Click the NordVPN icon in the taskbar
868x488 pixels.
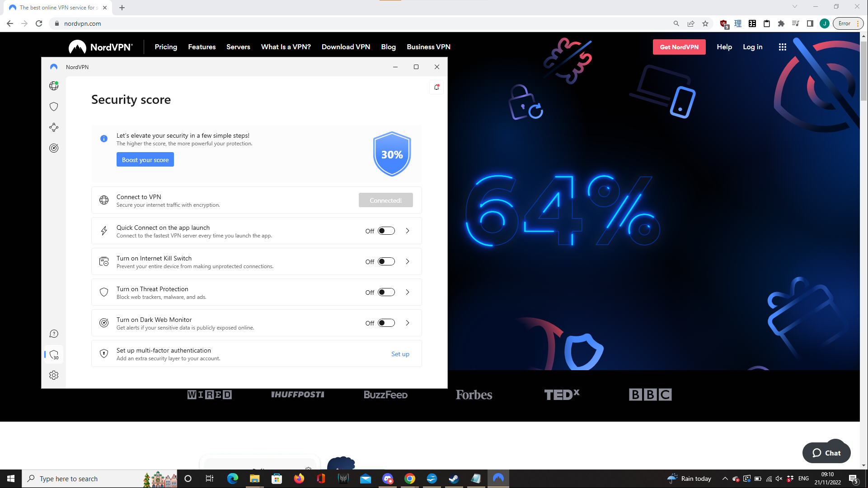(498, 479)
